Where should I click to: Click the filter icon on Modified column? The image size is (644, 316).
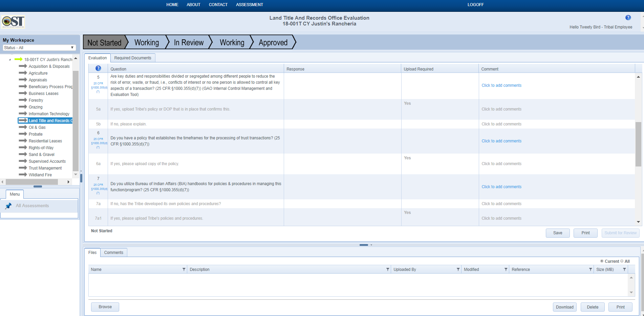click(x=506, y=270)
